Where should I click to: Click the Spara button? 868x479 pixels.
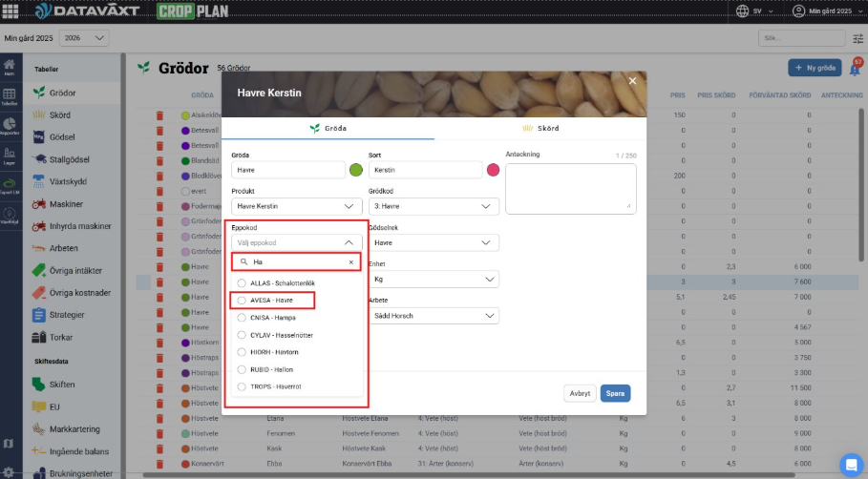click(615, 393)
